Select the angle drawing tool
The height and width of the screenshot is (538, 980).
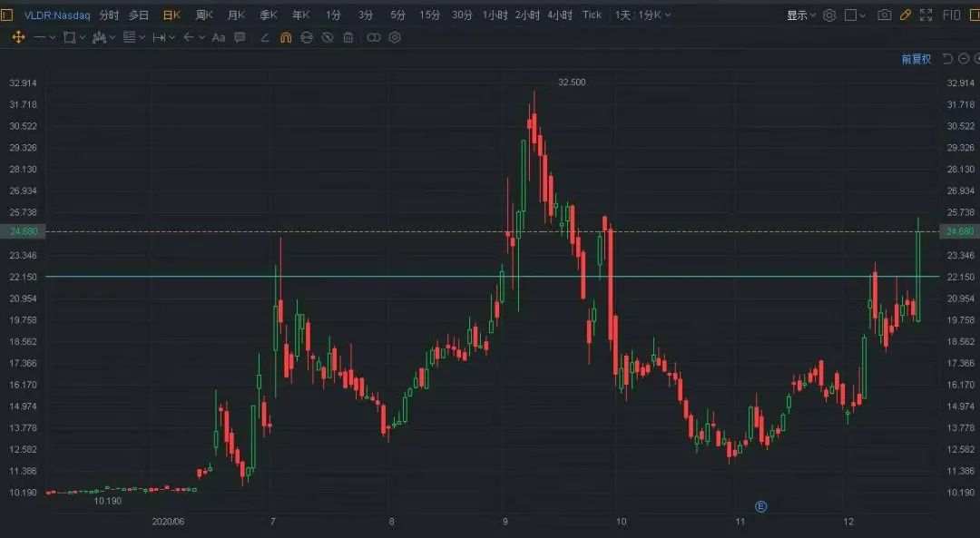point(265,37)
